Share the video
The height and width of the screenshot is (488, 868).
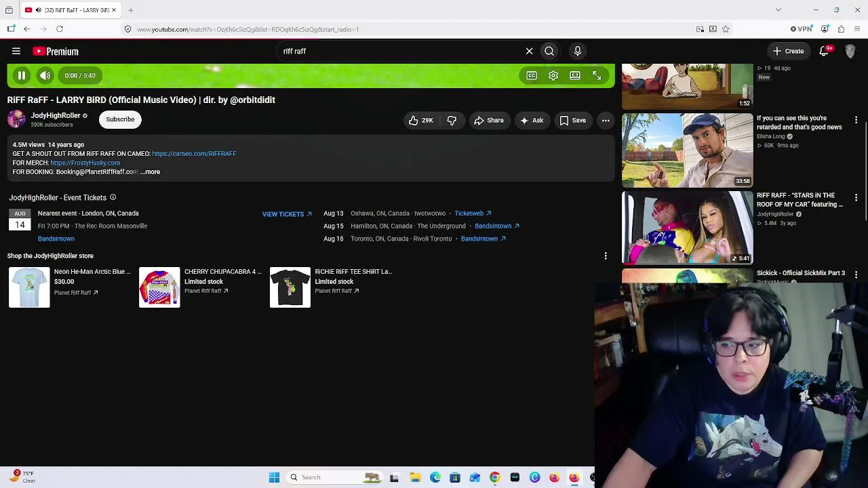click(x=488, y=121)
